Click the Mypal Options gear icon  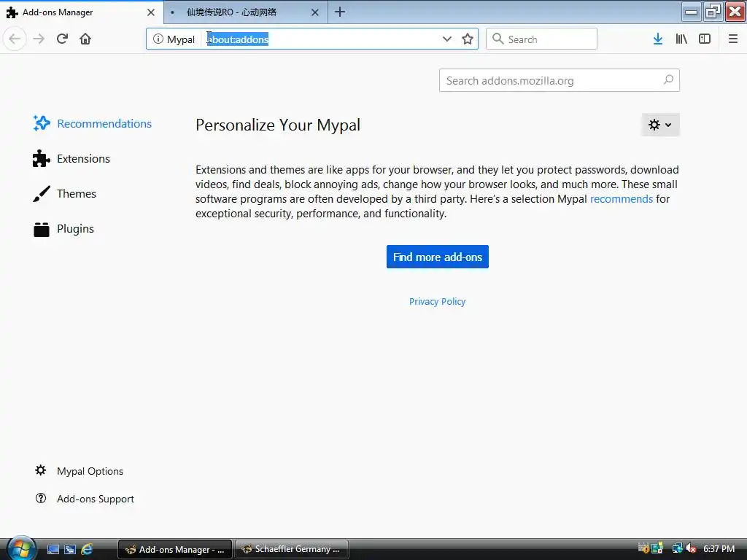point(41,470)
